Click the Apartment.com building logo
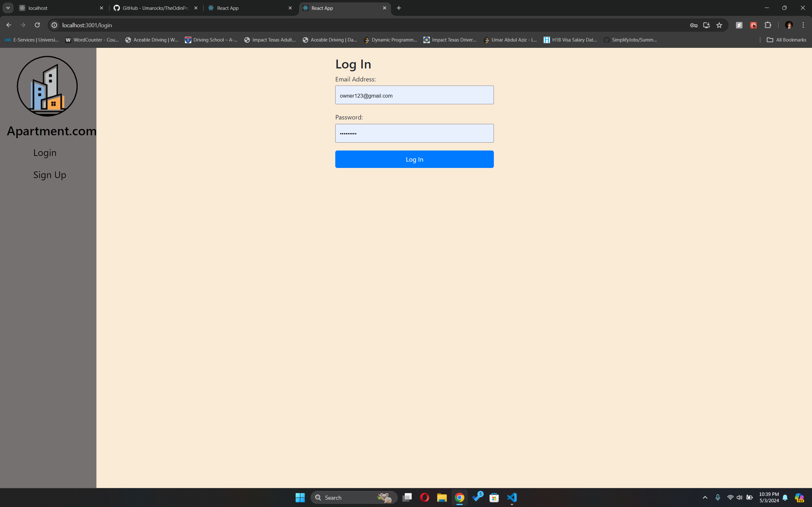The height and width of the screenshot is (507, 812). 47,86
